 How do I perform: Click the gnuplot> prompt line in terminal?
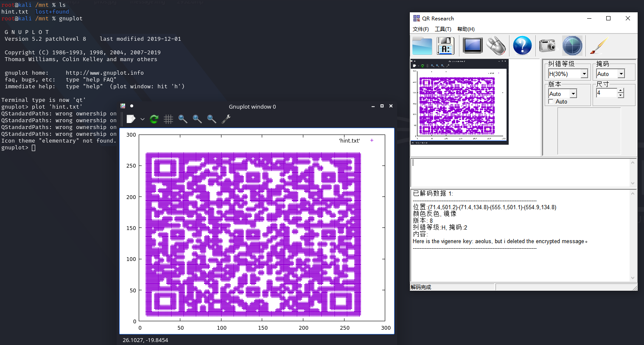click(x=18, y=148)
